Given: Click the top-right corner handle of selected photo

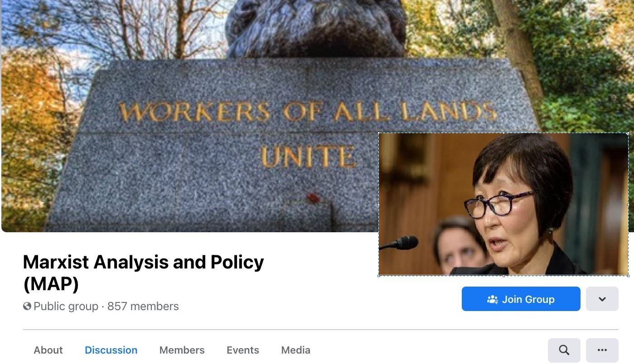Looking at the screenshot, I should click(628, 134).
